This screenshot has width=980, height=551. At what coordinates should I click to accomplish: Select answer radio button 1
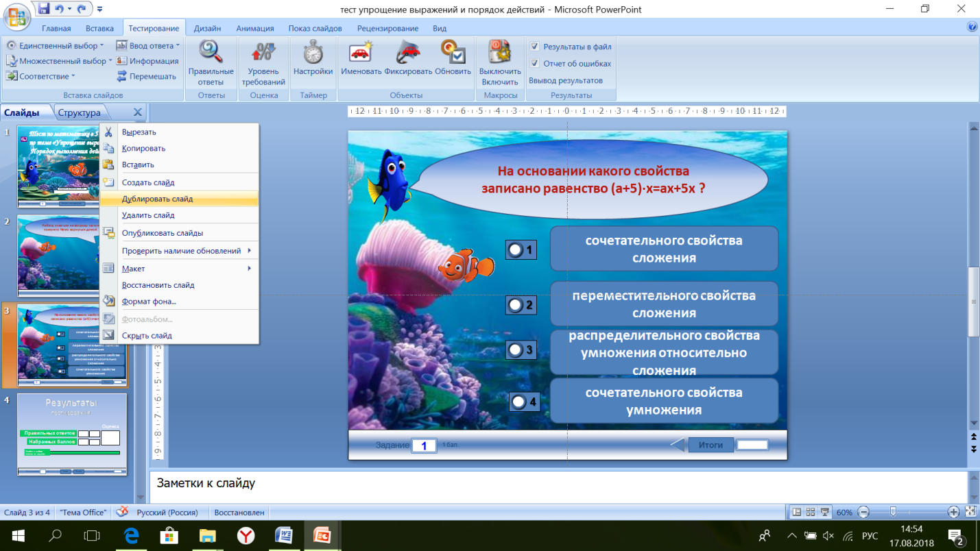coord(515,250)
